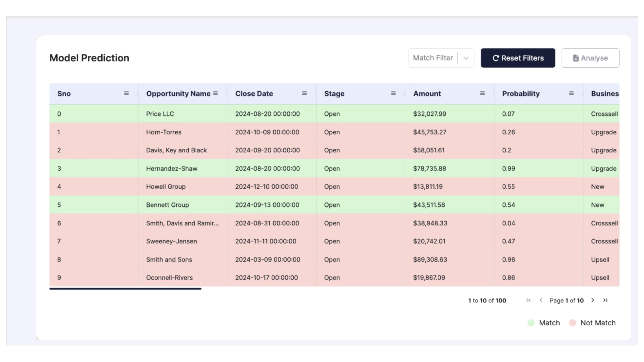Open the Probability column menu icon
This screenshot has height=362, width=644.
click(571, 93)
